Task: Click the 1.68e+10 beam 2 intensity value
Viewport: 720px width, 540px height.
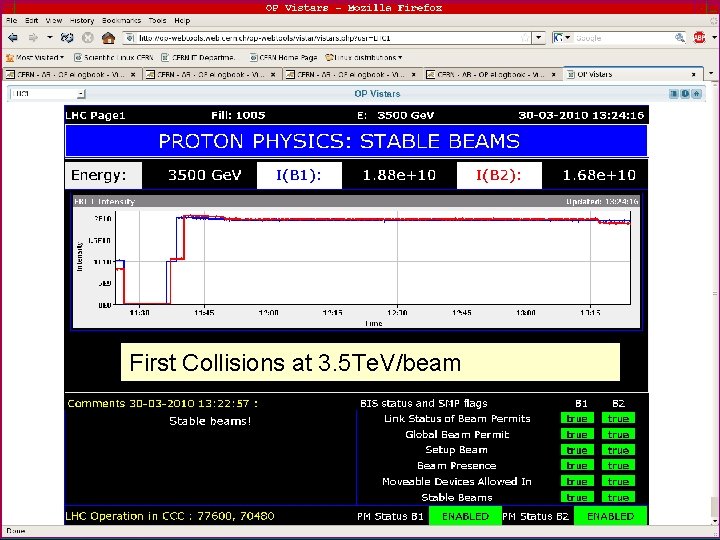Action: (599, 175)
